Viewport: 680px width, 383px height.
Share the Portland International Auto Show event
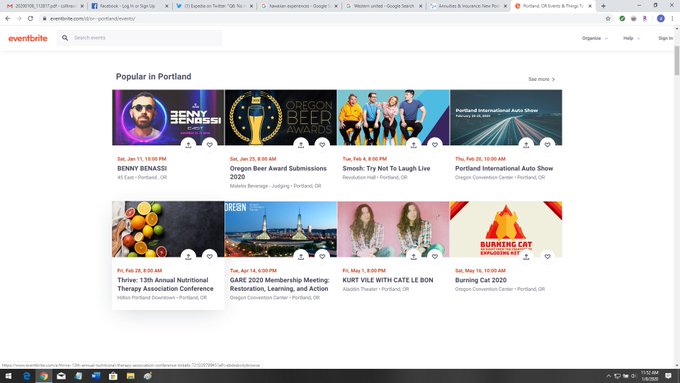(526, 145)
